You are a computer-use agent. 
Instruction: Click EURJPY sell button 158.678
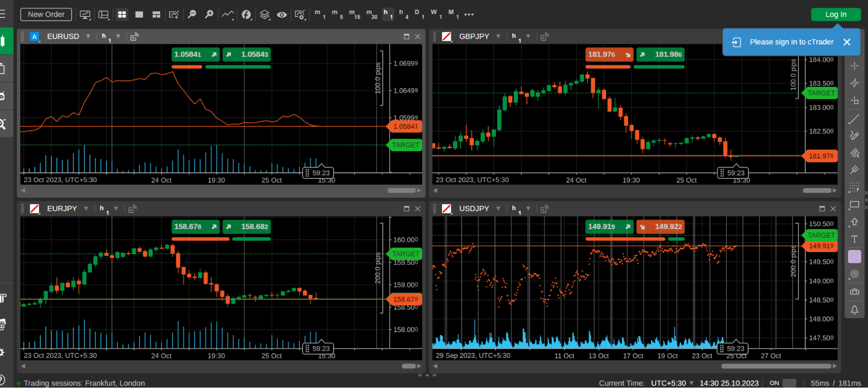coord(195,227)
